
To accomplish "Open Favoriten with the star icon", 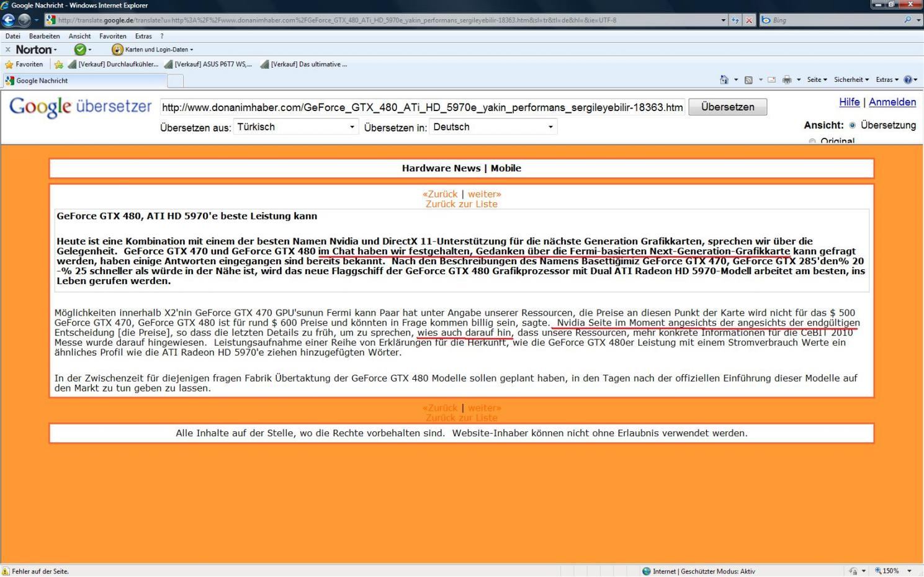I will pyautogui.click(x=9, y=65).
